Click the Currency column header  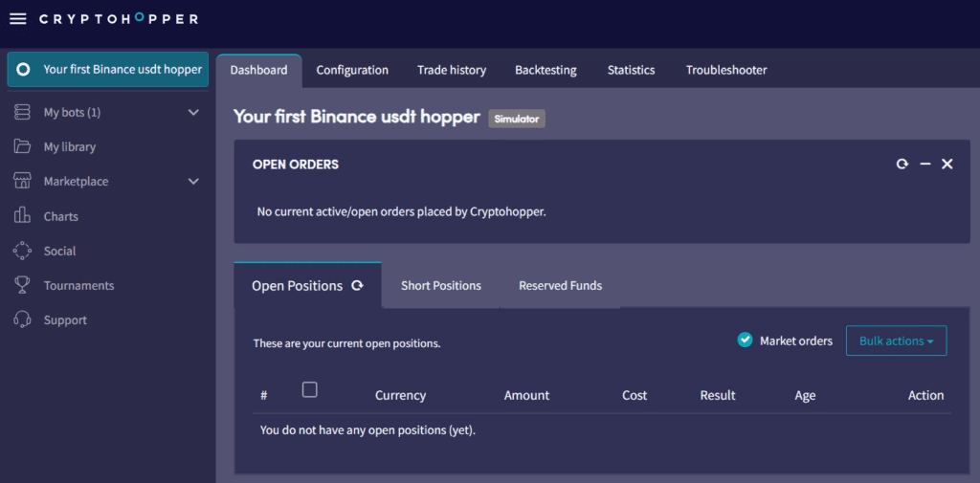[400, 396]
